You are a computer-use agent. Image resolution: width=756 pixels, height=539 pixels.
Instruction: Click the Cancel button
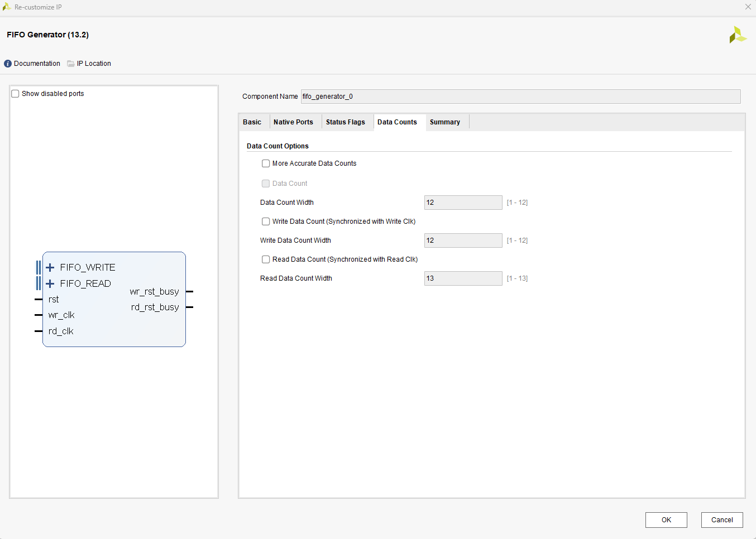tap(722, 520)
